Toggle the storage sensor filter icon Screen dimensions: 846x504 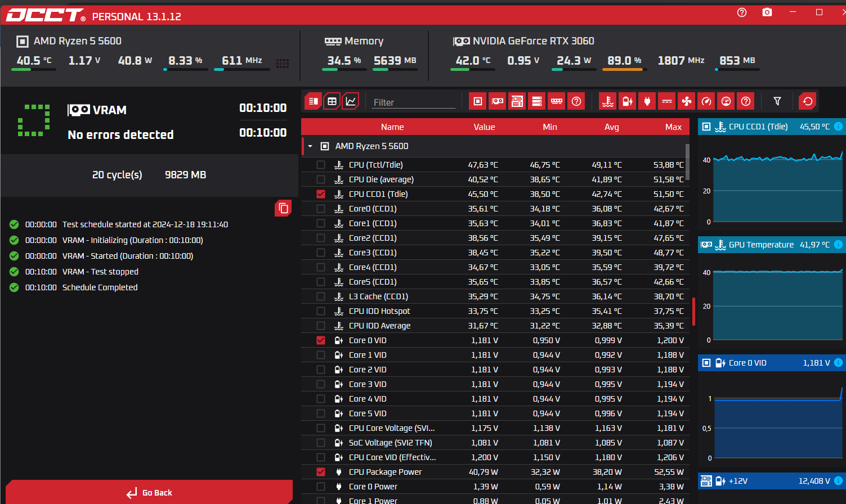click(x=537, y=101)
